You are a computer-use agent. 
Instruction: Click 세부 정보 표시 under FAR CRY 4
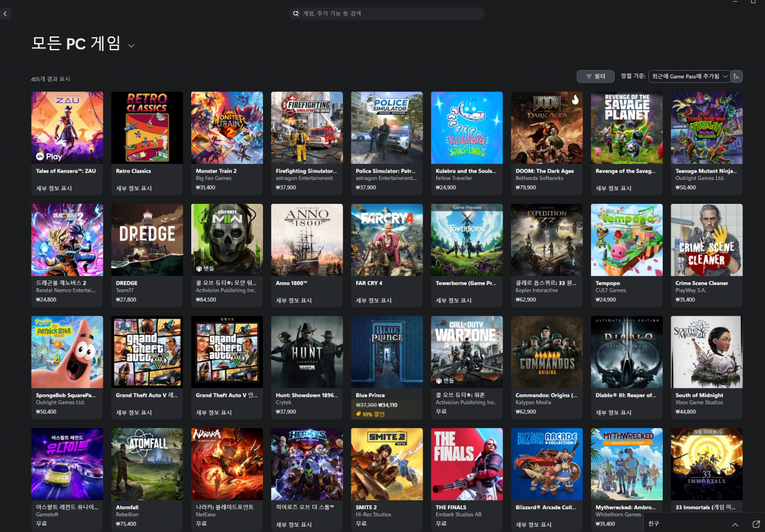[374, 300]
